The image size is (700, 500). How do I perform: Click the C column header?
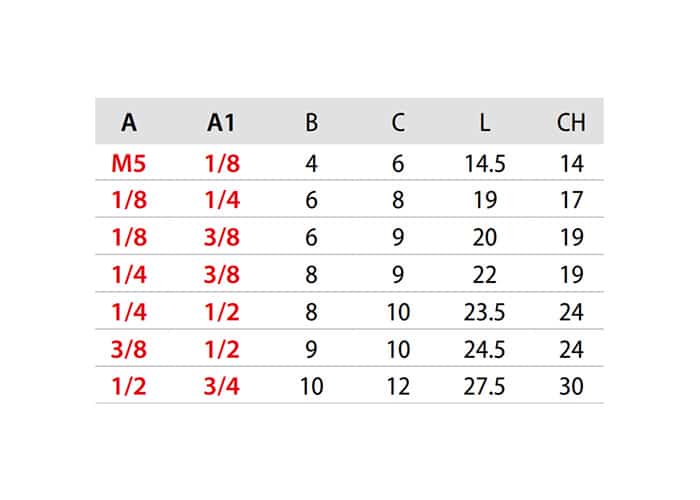click(x=398, y=122)
